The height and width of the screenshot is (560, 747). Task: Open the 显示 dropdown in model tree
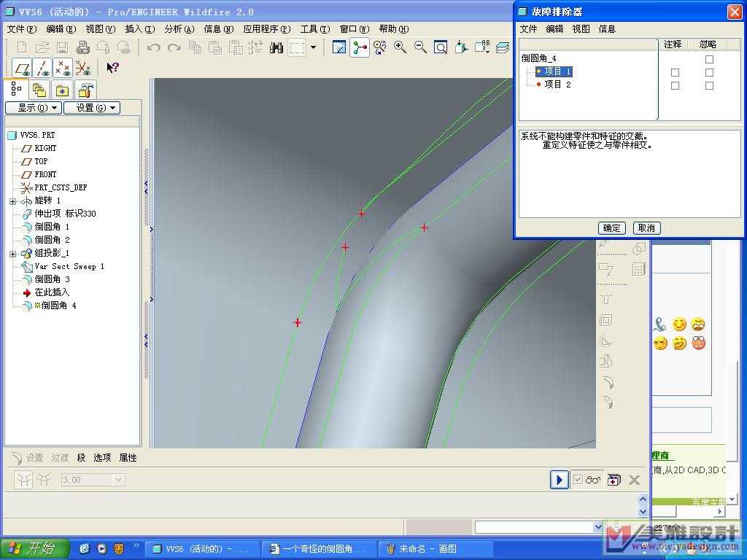point(32,108)
